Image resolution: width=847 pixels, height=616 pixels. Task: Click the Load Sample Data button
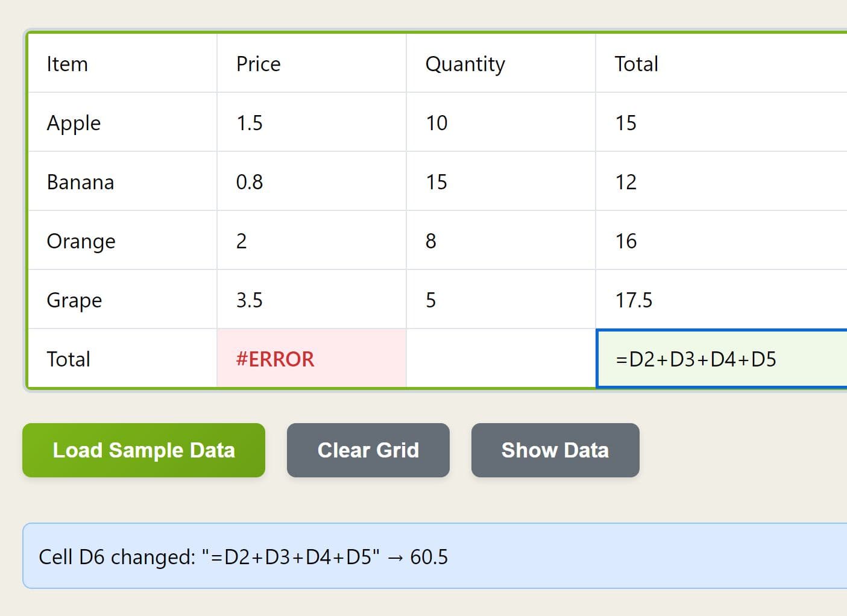click(143, 450)
